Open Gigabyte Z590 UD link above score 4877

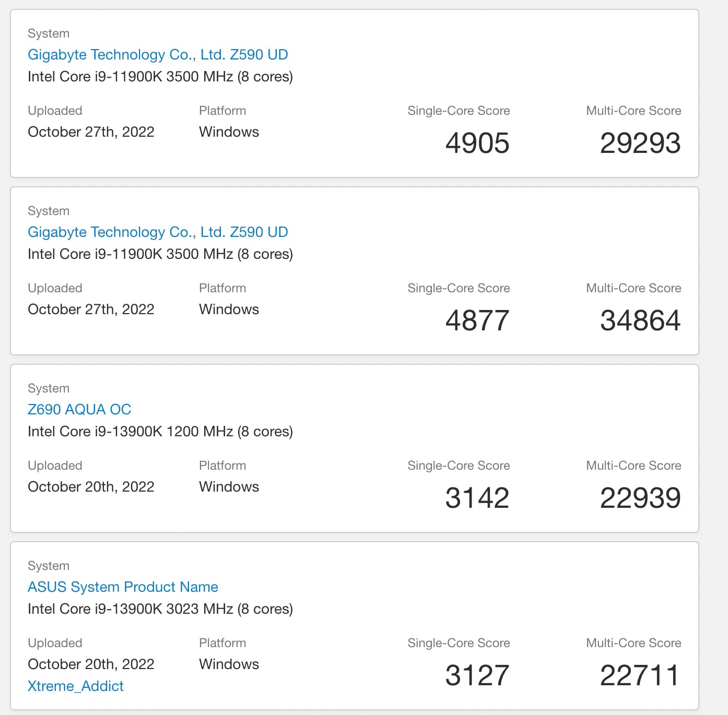pos(158,232)
